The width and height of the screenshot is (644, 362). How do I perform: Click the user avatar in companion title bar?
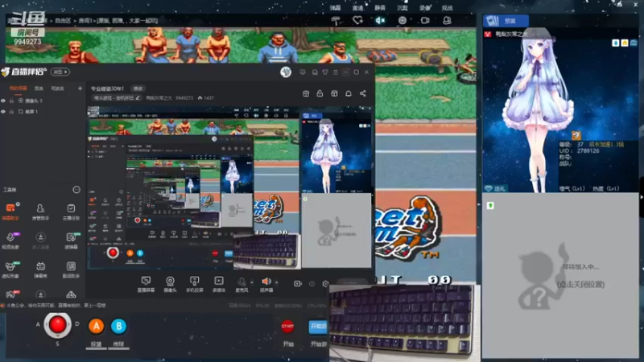point(286,72)
